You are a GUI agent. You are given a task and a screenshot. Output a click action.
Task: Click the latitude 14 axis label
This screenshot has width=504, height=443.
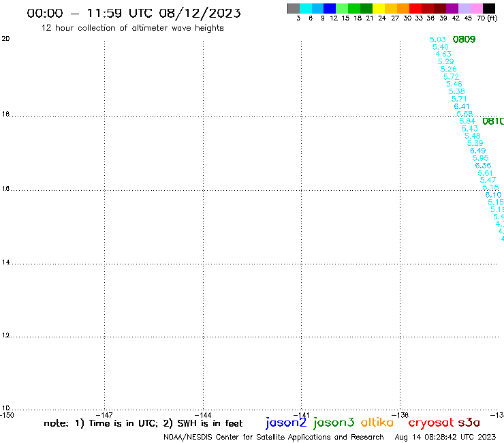[x=5, y=262]
